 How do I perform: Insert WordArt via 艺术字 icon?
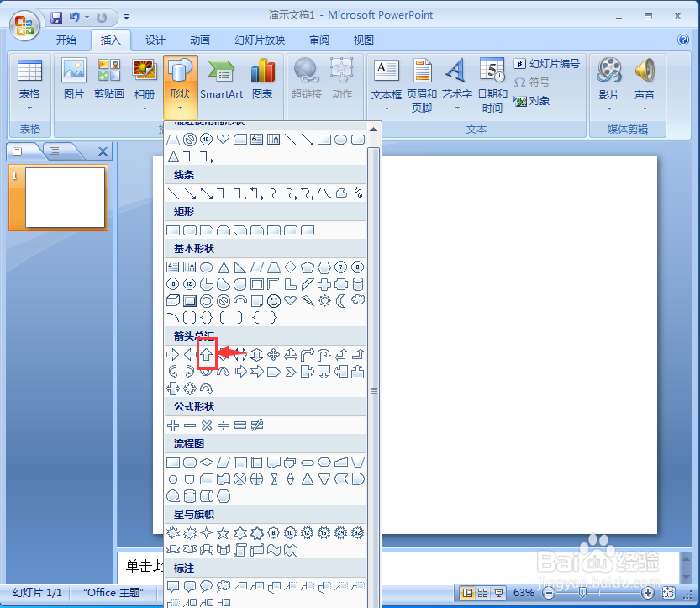(456, 85)
